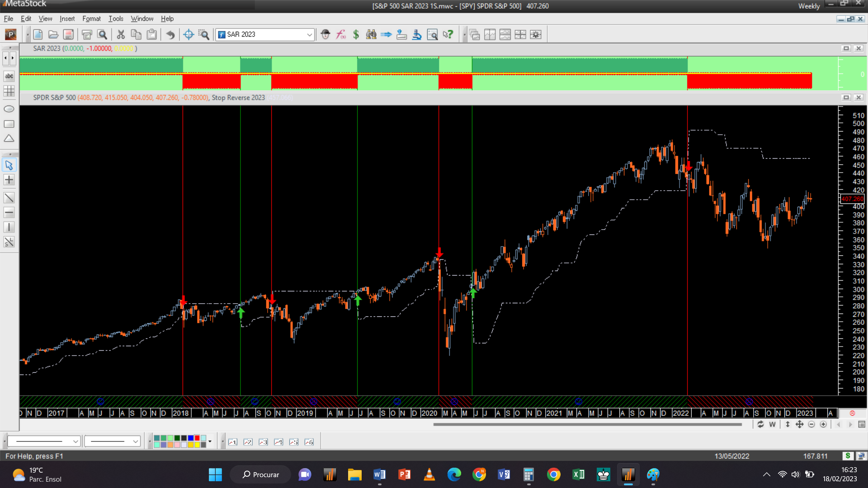Toggle the horizontal line drawing tool
Viewport: 868px width, 488px height.
pos(9,212)
